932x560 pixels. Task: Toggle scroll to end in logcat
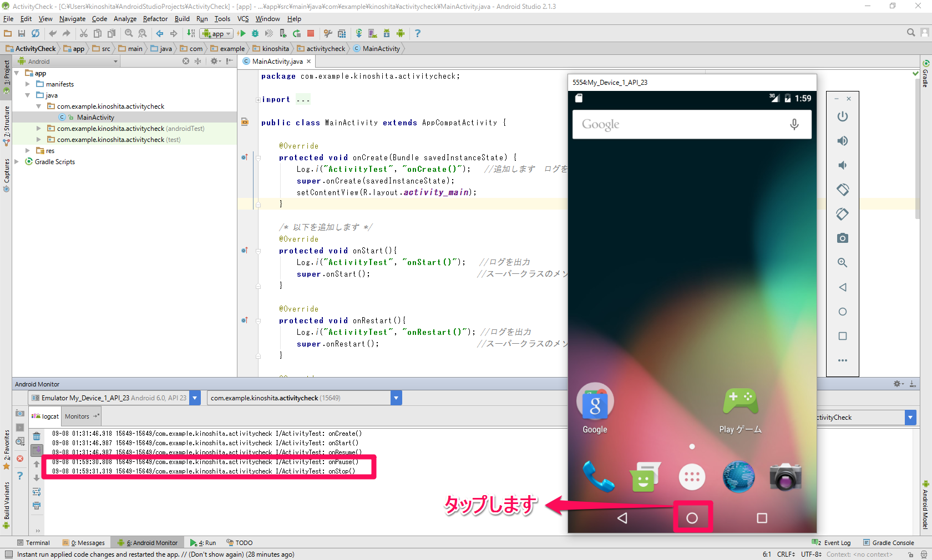(x=37, y=450)
